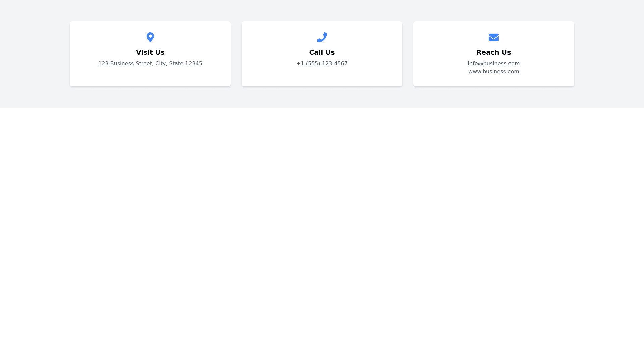Click the gray background right of the Reach Us card
Viewport: 644px width, 362px height.
click(x=609, y=54)
